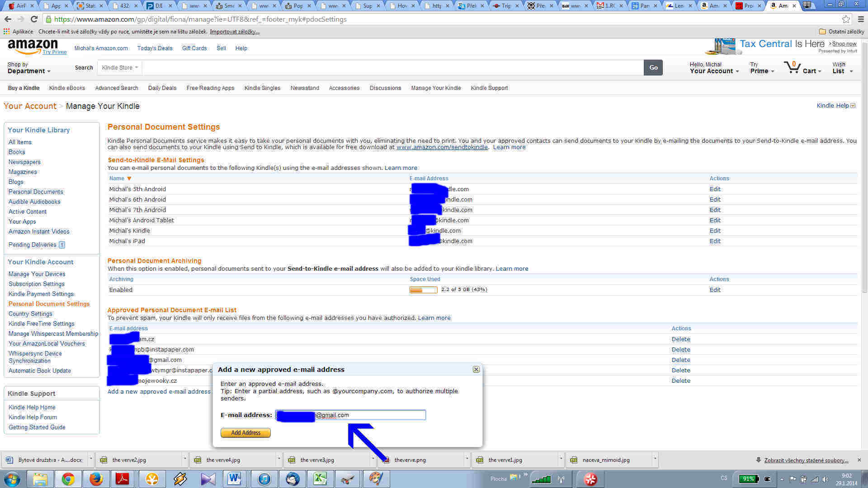Open Windows Explorer folder in taskbar

click(40, 479)
